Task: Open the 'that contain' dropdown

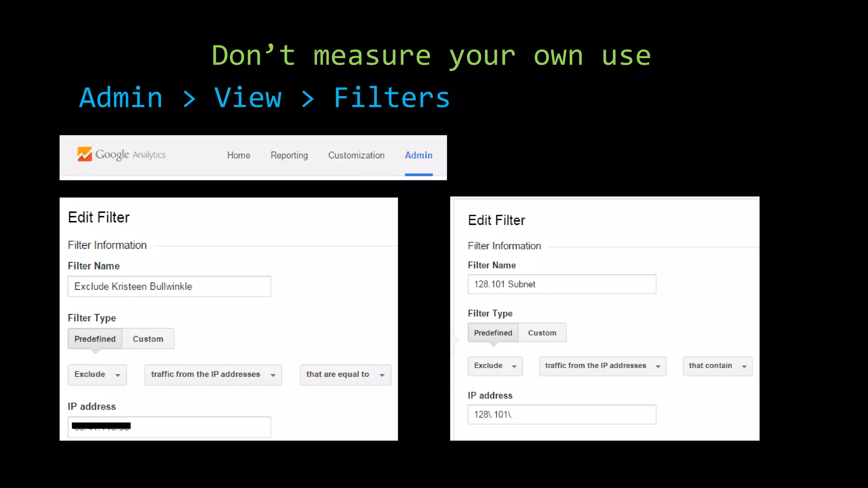Action: tap(718, 366)
